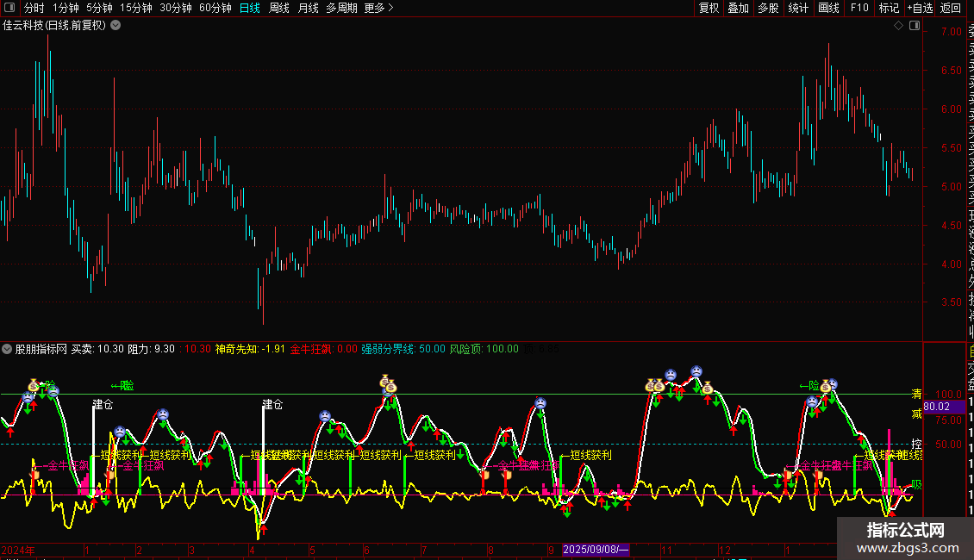
Task: Click the 股朋指标网 indicator name
Action: [41, 349]
